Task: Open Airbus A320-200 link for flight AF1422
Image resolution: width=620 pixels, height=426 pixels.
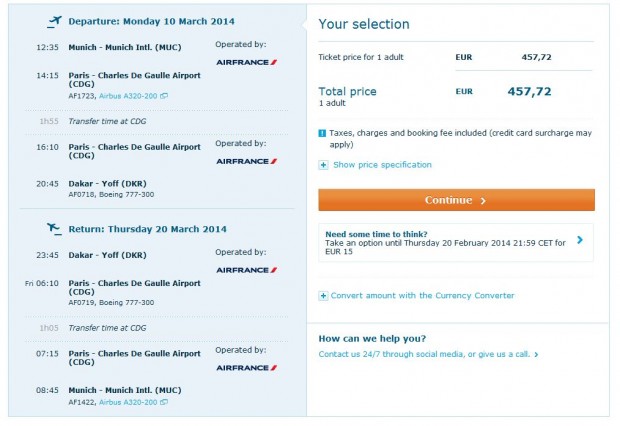Action: 128,402
